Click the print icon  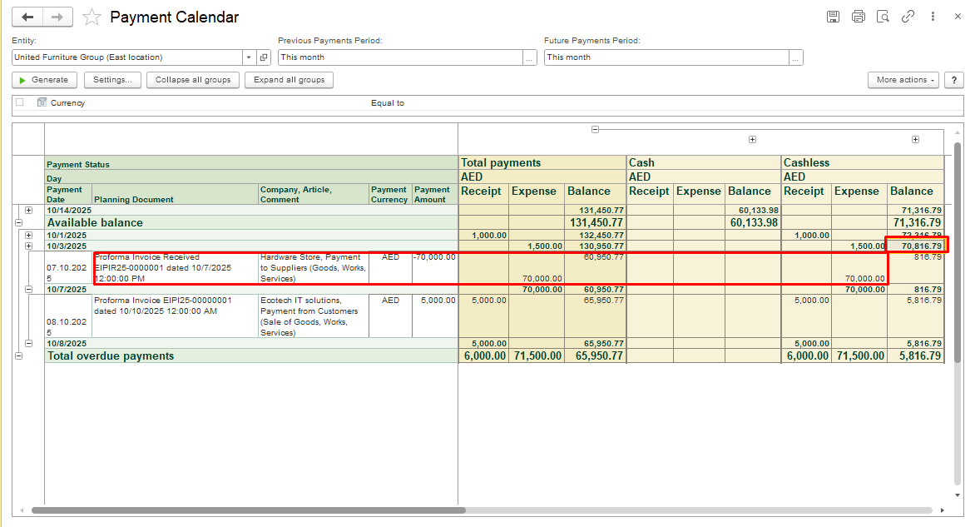[858, 17]
